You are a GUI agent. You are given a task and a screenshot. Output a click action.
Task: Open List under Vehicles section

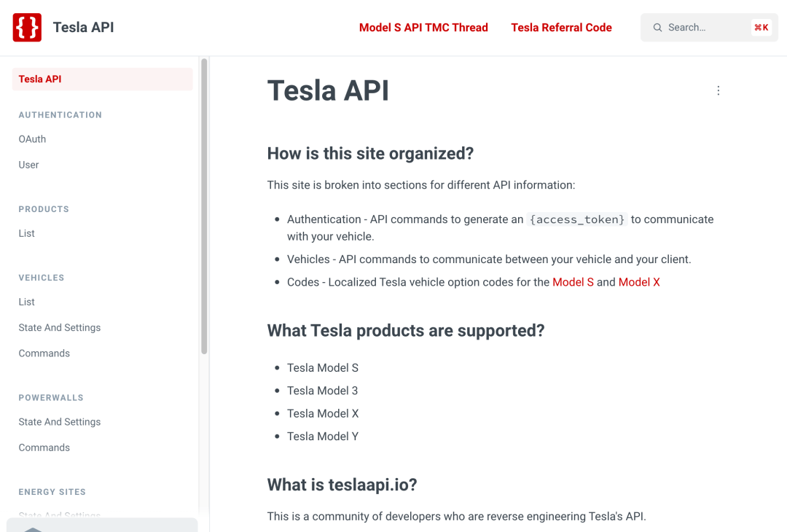27,302
